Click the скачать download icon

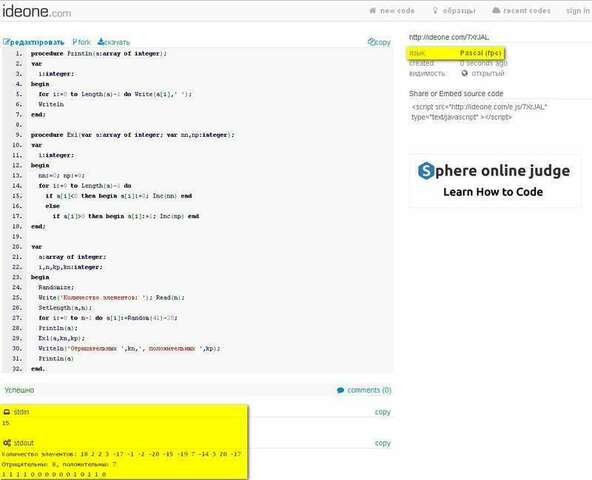(100, 42)
